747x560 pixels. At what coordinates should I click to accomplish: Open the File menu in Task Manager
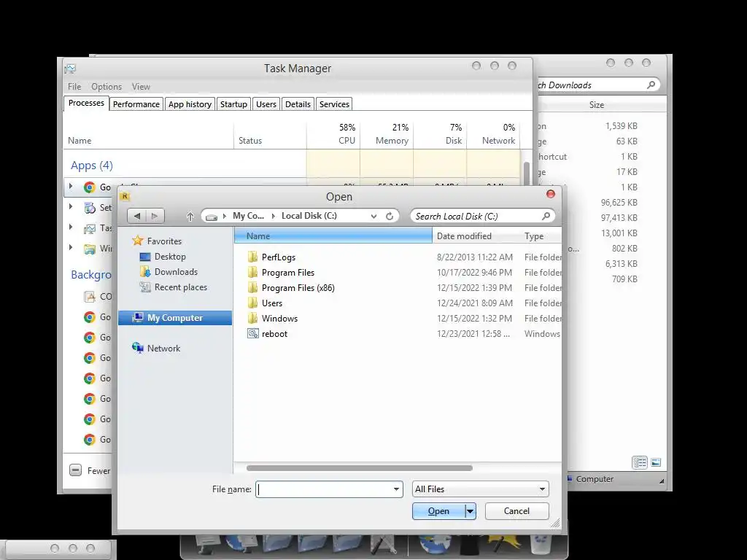[74, 87]
